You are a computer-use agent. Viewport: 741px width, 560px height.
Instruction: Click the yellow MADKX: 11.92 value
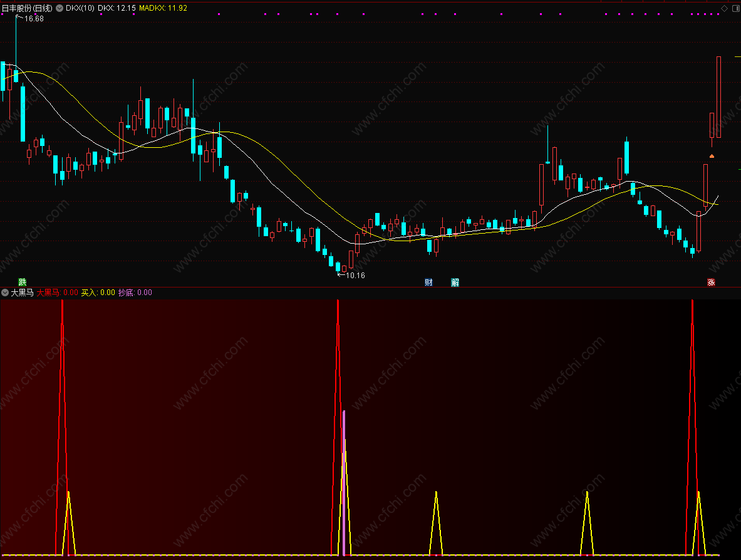click(x=163, y=8)
